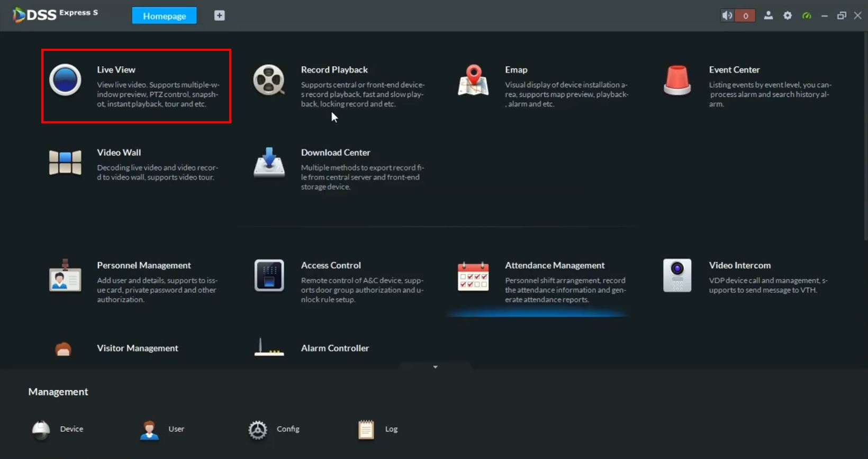Viewport: 868px width, 459px height.
Task: Open the Personnel Management ID card icon
Action: (65, 275)
